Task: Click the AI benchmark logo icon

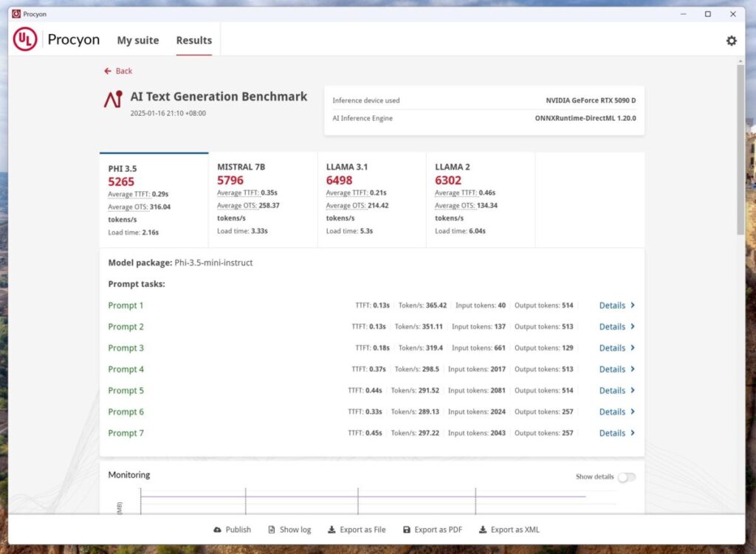Action: click(113, 100)
